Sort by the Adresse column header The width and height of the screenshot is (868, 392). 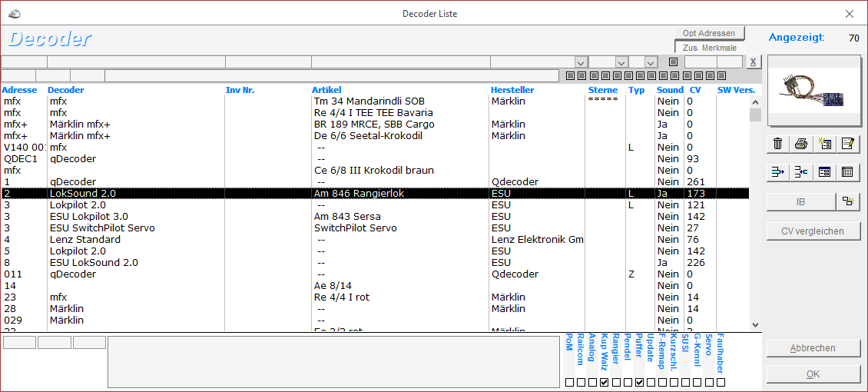click(19, 90)
